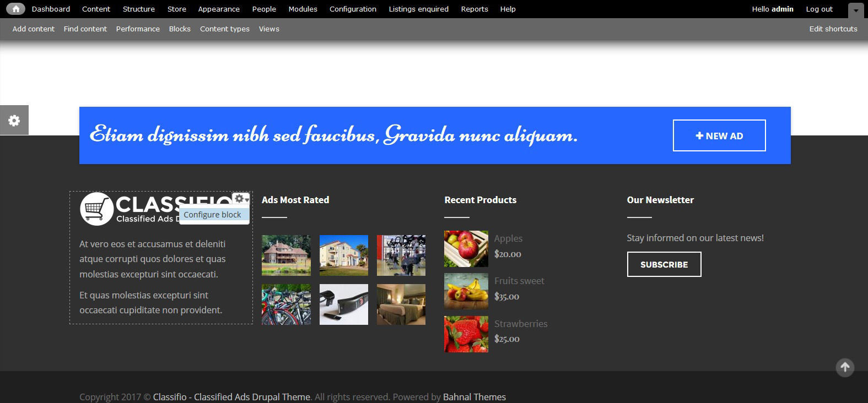
Task: Go to Listings enquired menu item
Action: (x=418, y=9)
